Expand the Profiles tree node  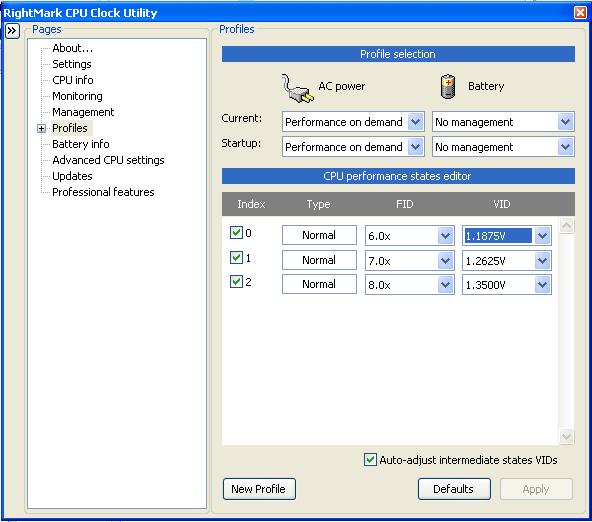(x=41, y=128)
